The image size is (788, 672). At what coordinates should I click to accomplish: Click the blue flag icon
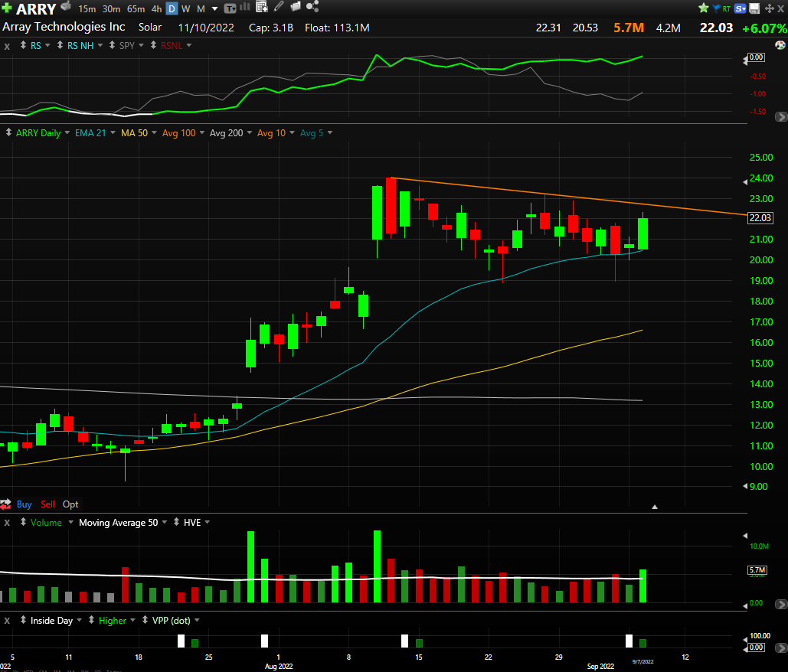coord(716,8)
